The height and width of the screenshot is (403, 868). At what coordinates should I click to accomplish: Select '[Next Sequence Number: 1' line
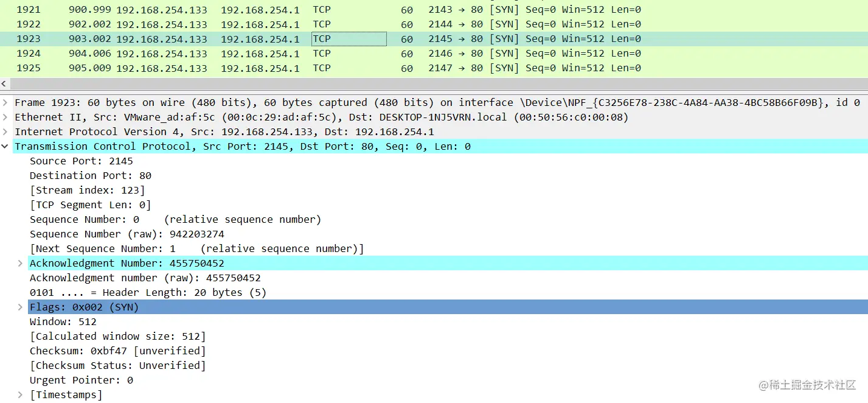(196, 248)
